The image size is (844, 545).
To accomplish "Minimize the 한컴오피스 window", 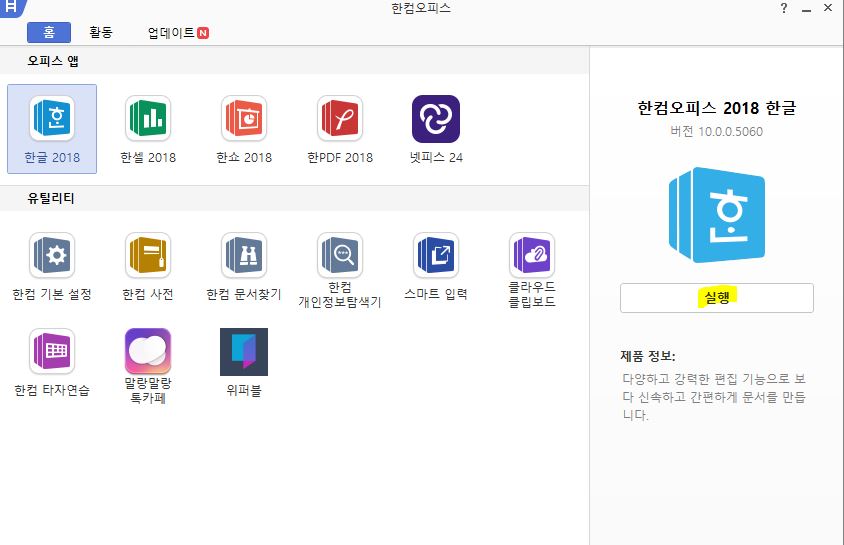I will pyautogui.click(x=806, y=9).
